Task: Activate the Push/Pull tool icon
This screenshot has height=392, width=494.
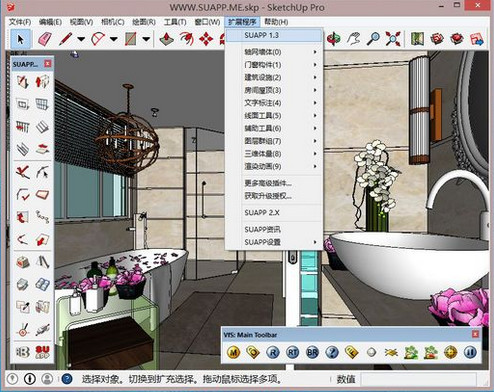Action: 166,39
